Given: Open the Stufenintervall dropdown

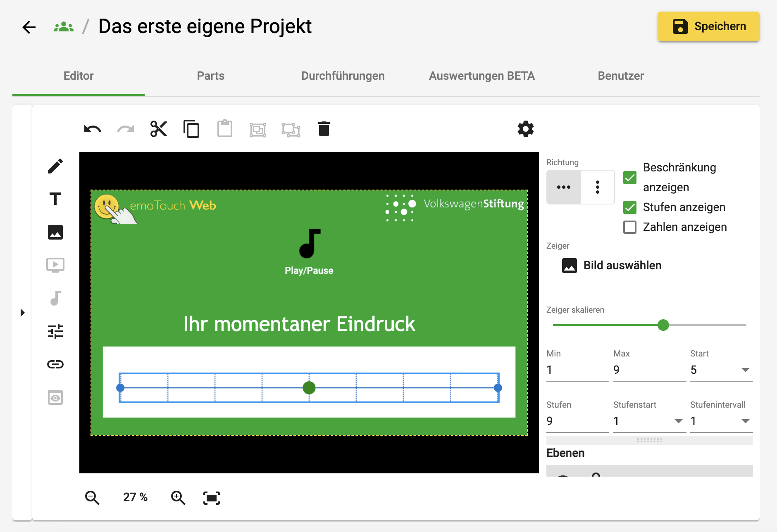Looking at the screenshot, I should [721, 421].
